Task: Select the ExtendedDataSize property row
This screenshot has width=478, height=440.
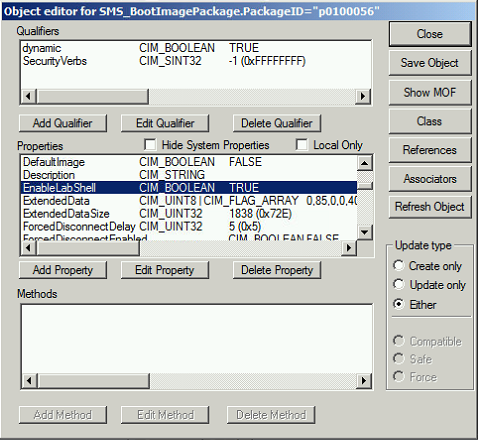Action: (189, 214)
